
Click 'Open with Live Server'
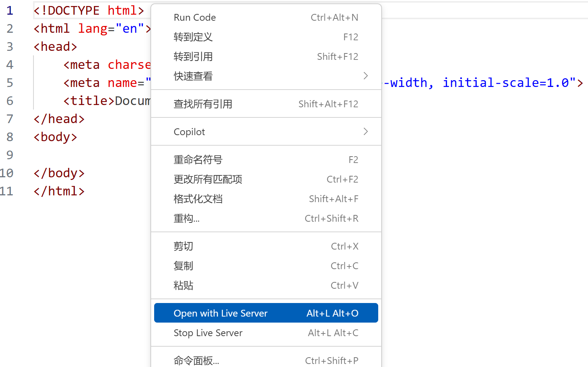point(220,313)
